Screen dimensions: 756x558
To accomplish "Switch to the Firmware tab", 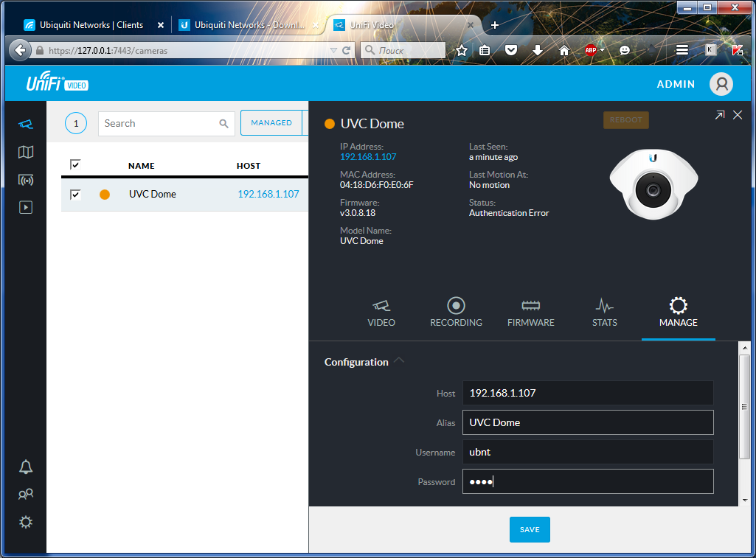I will point(530,313).
